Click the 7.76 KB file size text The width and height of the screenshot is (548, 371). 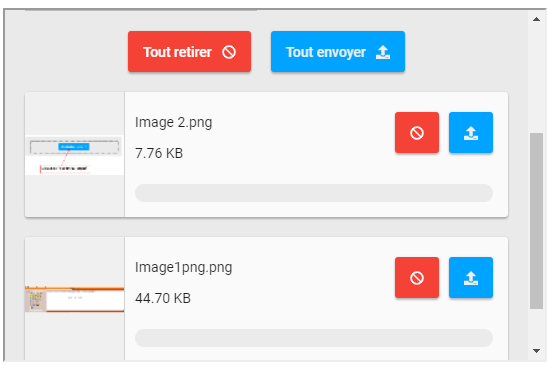click(159, 153)
